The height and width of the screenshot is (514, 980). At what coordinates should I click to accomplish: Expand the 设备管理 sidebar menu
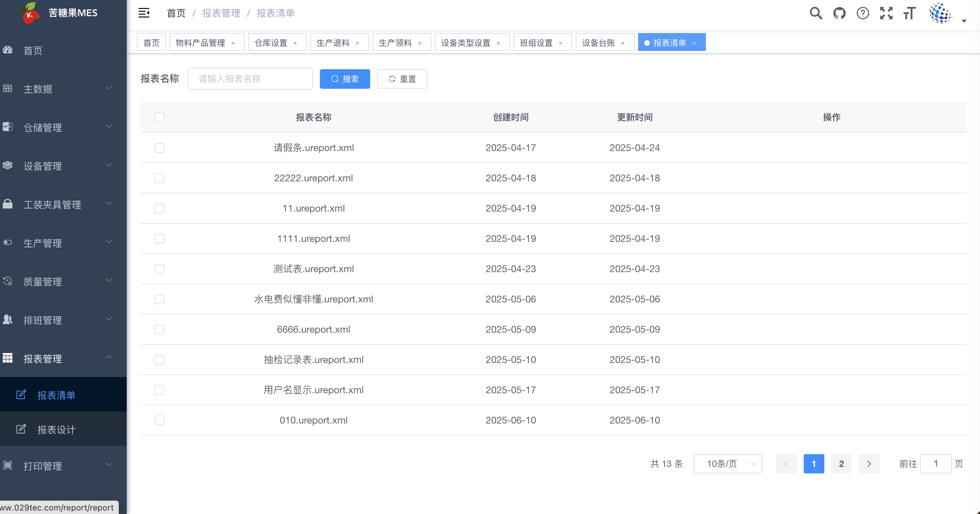click(63, 166)
